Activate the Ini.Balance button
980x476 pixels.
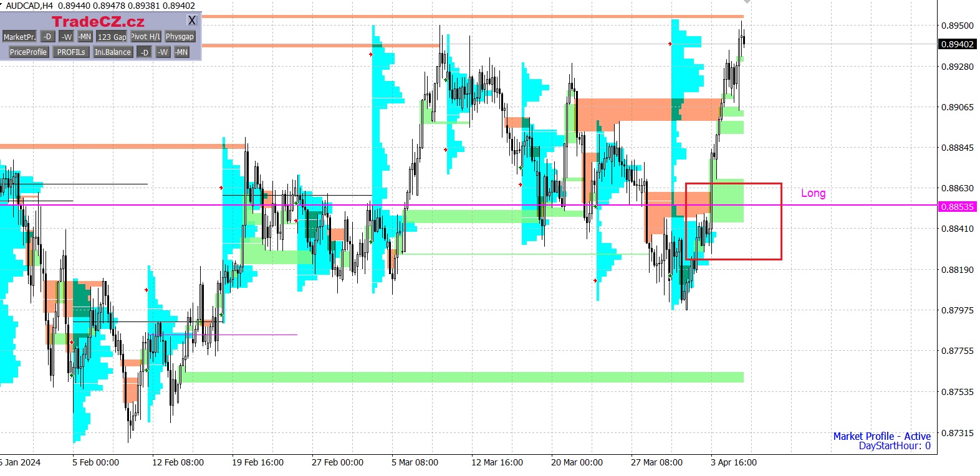click(x=113, y=52)
